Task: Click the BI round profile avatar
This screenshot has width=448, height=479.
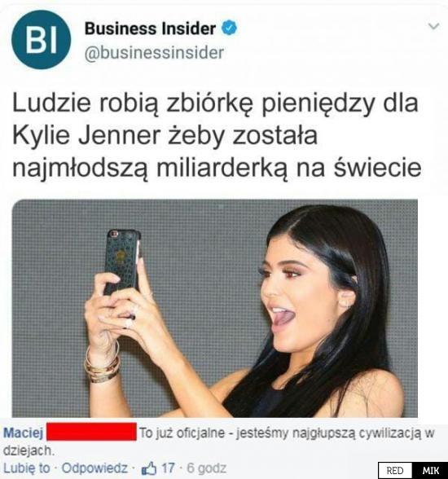Action: (x=42, y=40)
